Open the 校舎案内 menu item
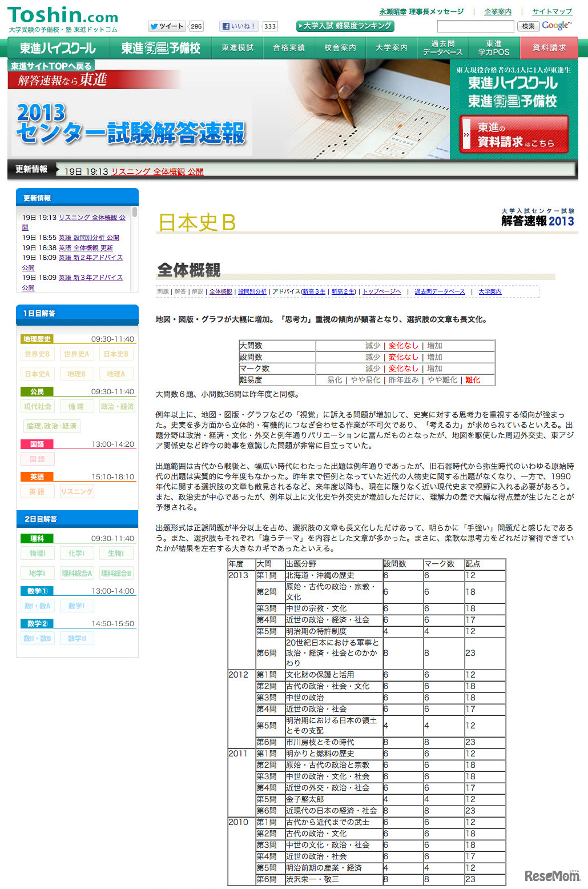The image size is (588, 889). 338,47
